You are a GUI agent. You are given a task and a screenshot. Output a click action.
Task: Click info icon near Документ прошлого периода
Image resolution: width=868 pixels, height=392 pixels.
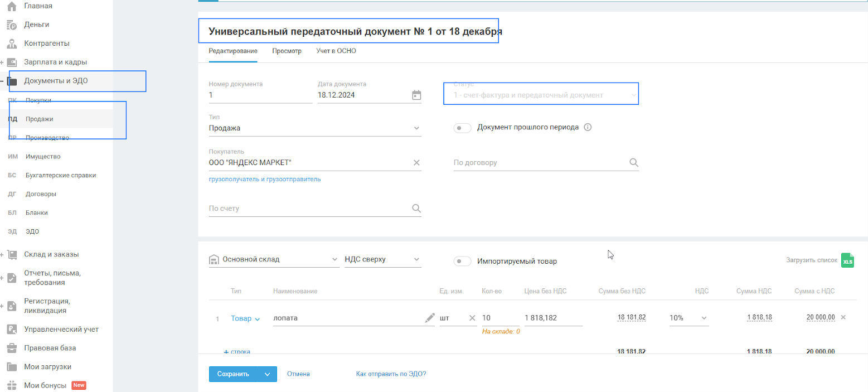[587, 127]
